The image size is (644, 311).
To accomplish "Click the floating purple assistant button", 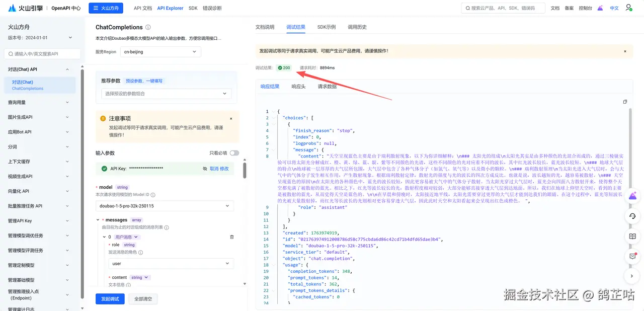I will (632, 196).
